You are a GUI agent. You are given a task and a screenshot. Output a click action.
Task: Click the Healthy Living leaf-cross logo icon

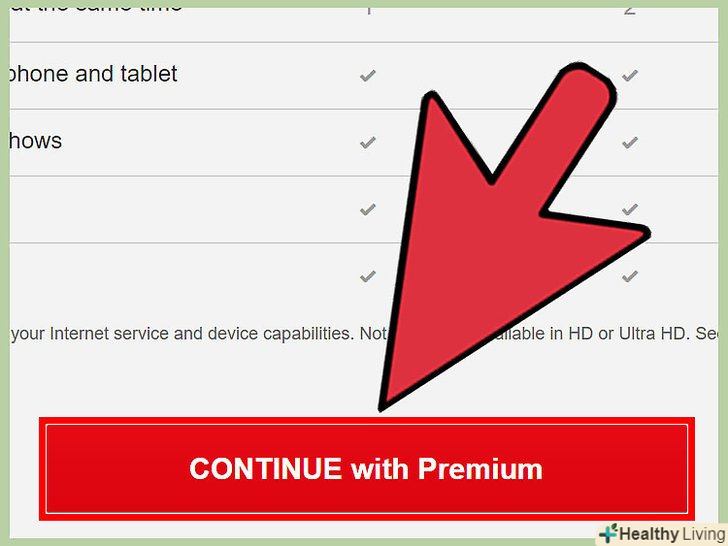pos(609,533)
